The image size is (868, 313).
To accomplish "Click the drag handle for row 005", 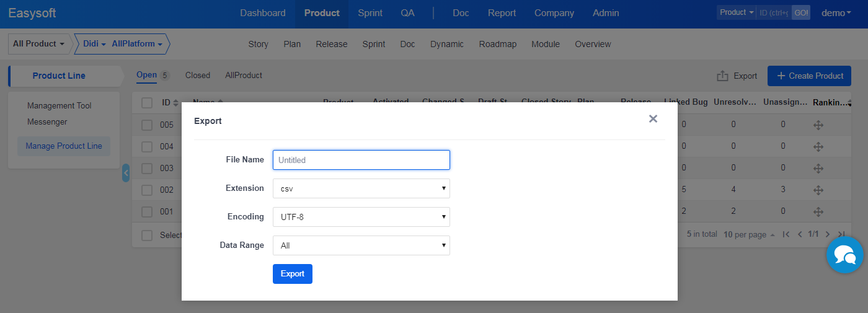I will point(818,125).
